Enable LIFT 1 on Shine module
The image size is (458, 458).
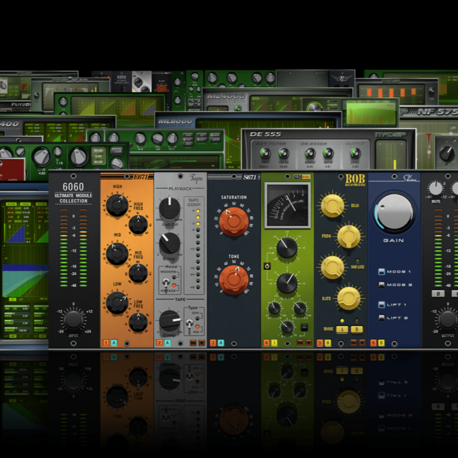pyautogui.click(x=381, y=304)
